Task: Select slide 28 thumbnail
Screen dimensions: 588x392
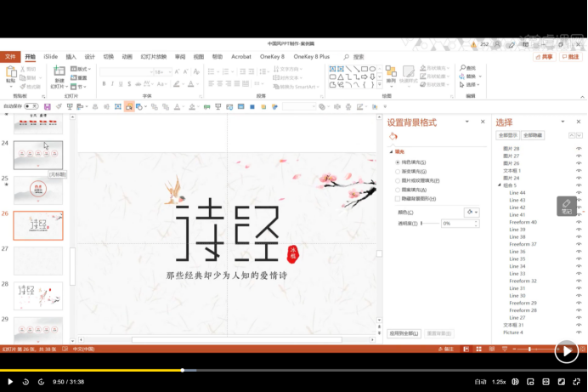Action: [x=38, y=296]
